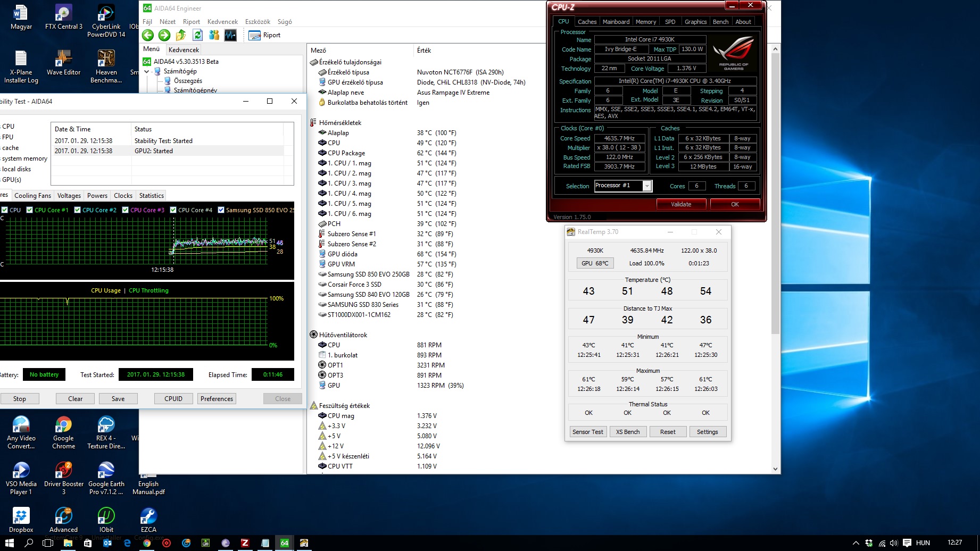The width and height of the screenshot is (980, 551).
Task: Open Google Chrome desktop shortcut
Action: point(63,433)
